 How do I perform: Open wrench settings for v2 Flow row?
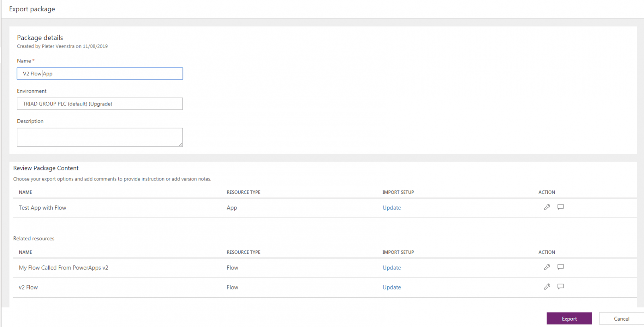coord(547,287)
